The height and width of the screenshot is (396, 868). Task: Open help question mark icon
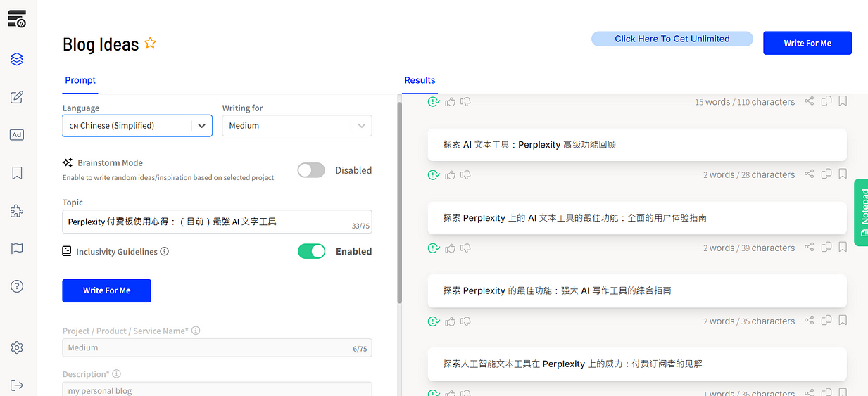pyautogui.click(x=17, y=286)
